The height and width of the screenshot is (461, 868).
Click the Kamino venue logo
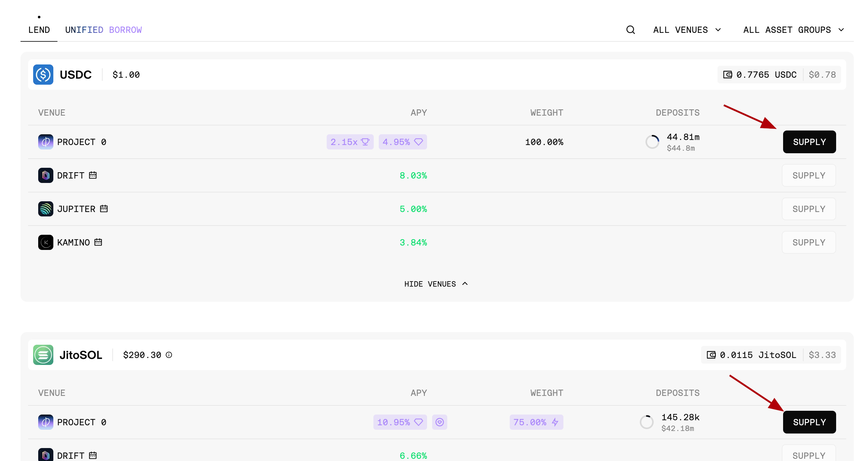pos(45,242)
